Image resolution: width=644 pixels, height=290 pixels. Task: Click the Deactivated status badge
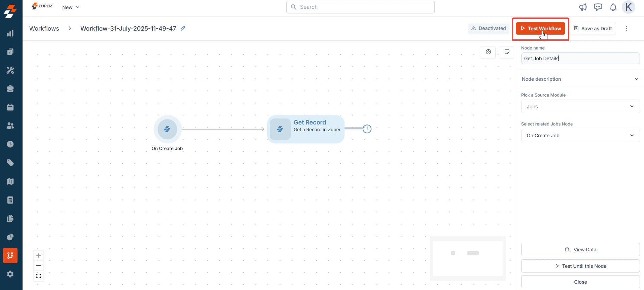point(489,28)
